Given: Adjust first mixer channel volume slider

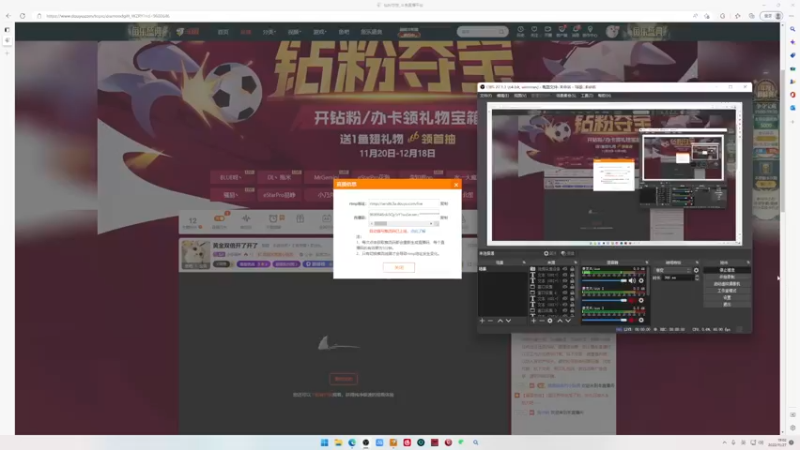Looking at the screenshot, I should (605, 281).
